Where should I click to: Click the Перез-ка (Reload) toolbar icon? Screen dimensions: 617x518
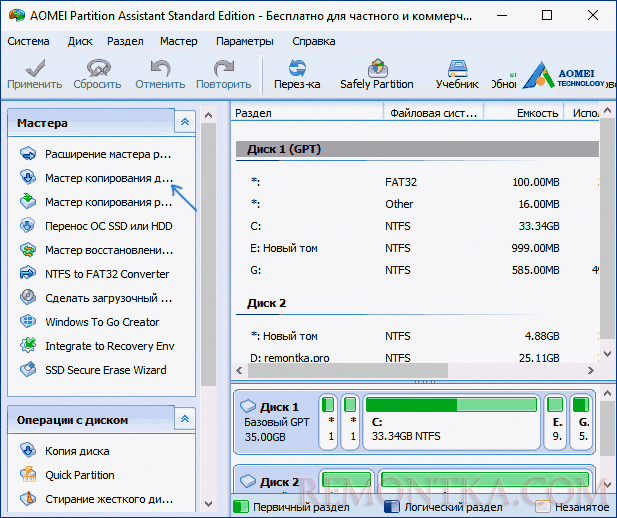(297, 68)
